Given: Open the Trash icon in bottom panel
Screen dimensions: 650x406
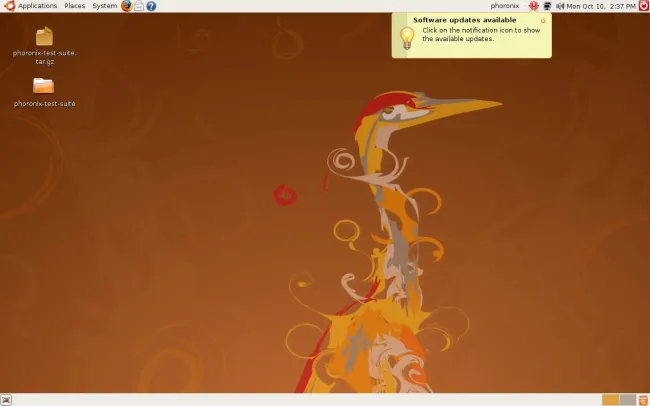Looking at the screenshot, I should pos(644,400).
